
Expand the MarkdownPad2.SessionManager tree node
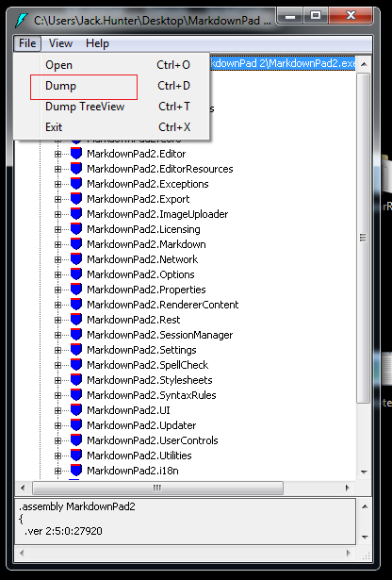(x=57, y=335)
